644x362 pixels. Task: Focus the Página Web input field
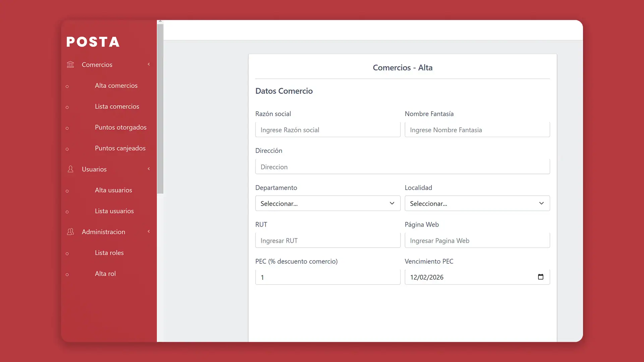(477, 240)
